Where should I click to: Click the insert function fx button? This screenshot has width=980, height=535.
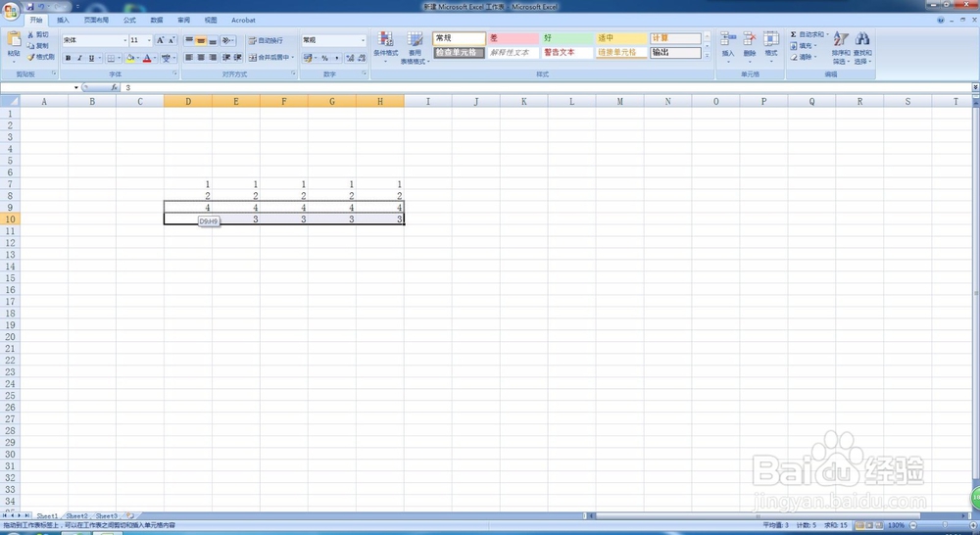pos(115,87)
